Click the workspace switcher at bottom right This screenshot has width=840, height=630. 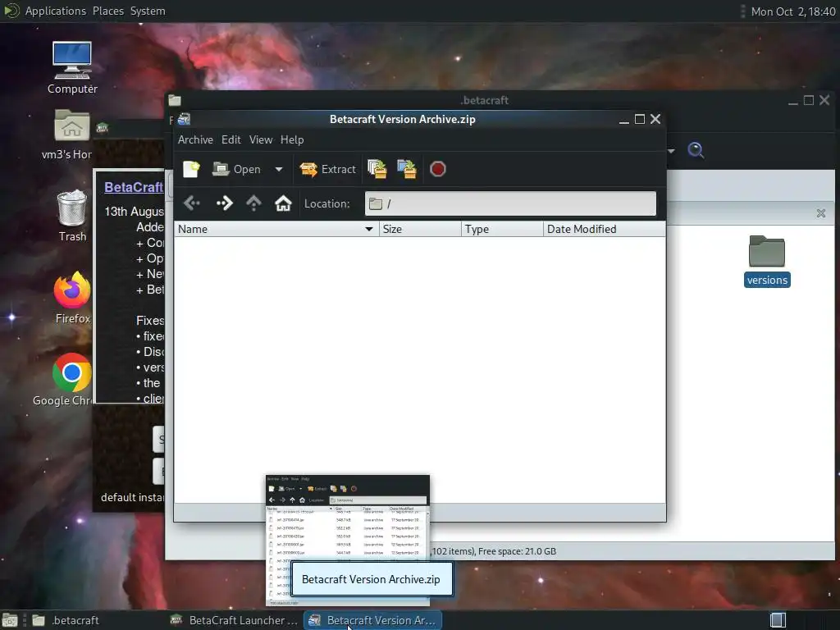[778, 620]
